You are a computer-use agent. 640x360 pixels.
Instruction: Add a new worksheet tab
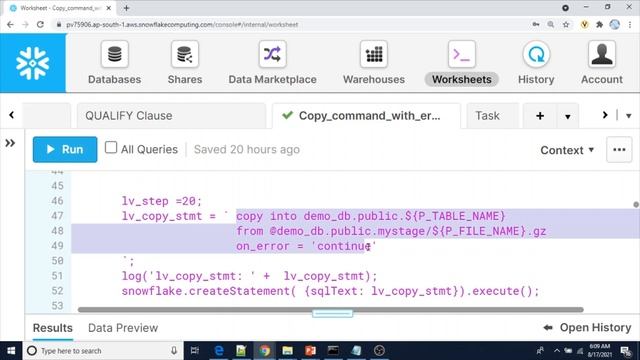(540, 116)
